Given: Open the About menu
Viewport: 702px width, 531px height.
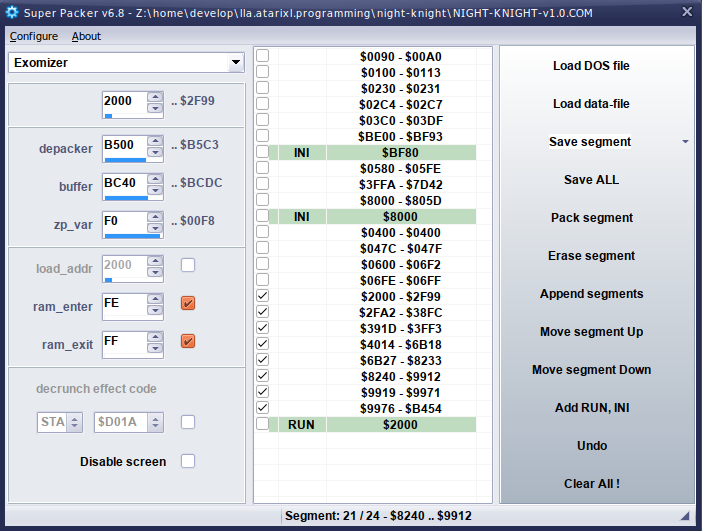Looking at the screenshot, I should tap(86, 36).
